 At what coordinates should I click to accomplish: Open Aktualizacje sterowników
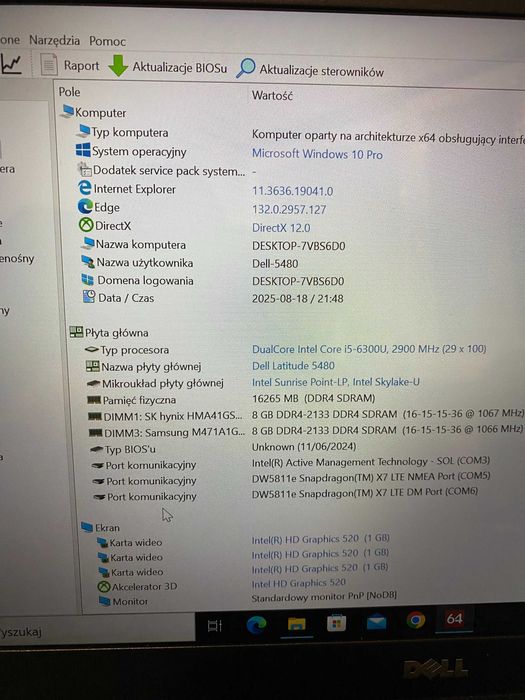[321, 71]
